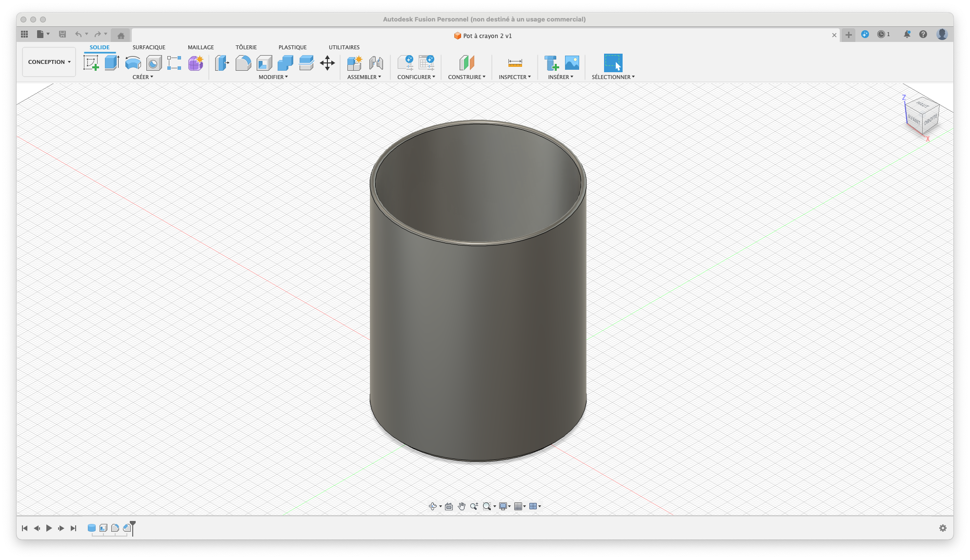Screen dimensions: 970x560
Task: Click the blue extensions icon
Action: tap(865, 34)
